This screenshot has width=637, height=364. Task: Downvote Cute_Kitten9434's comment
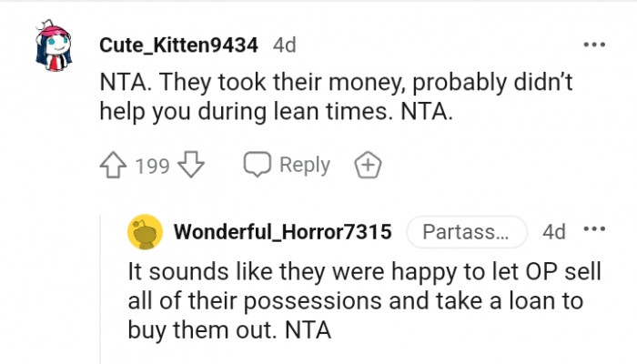(190, 166)
